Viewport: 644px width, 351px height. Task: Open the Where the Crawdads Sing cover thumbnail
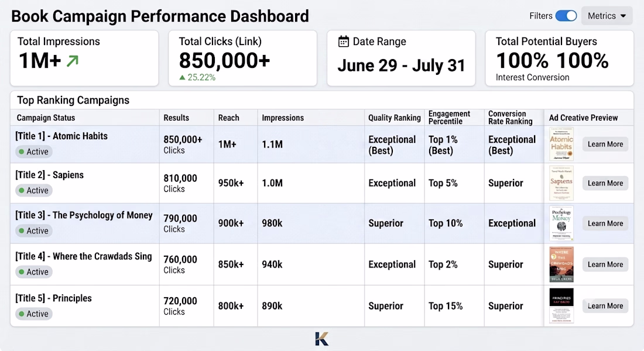tap(561, 264)
